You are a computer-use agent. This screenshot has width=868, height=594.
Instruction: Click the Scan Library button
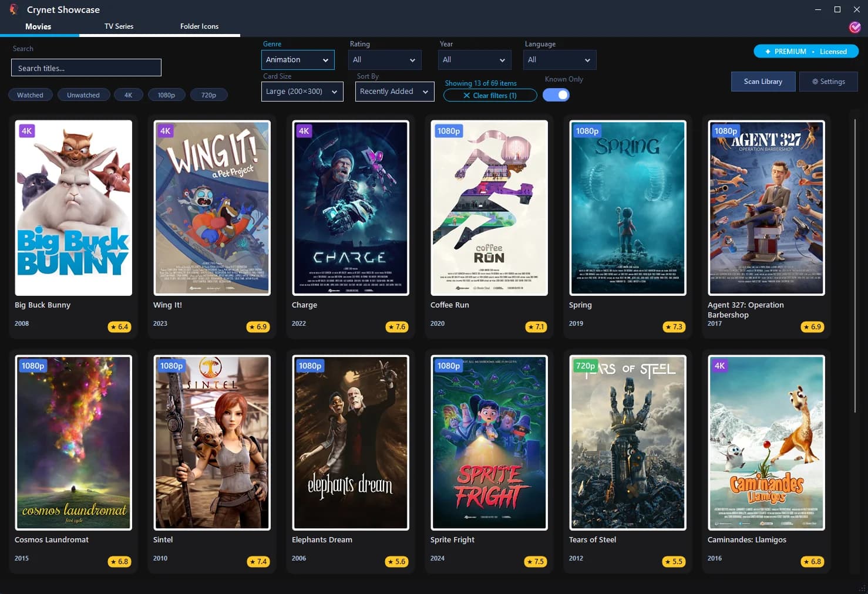coord(763,82)
